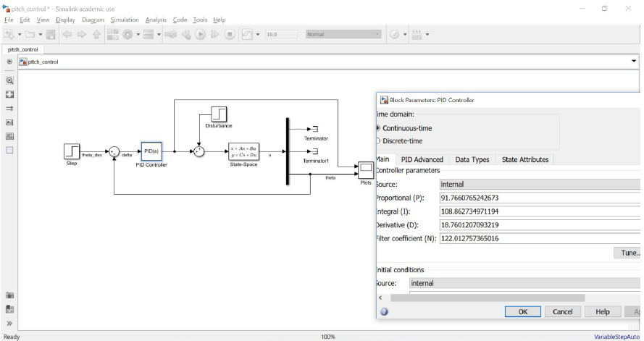Click the Fit to View palette icon
Screen dimensions: 644x341
coord(10,95)
